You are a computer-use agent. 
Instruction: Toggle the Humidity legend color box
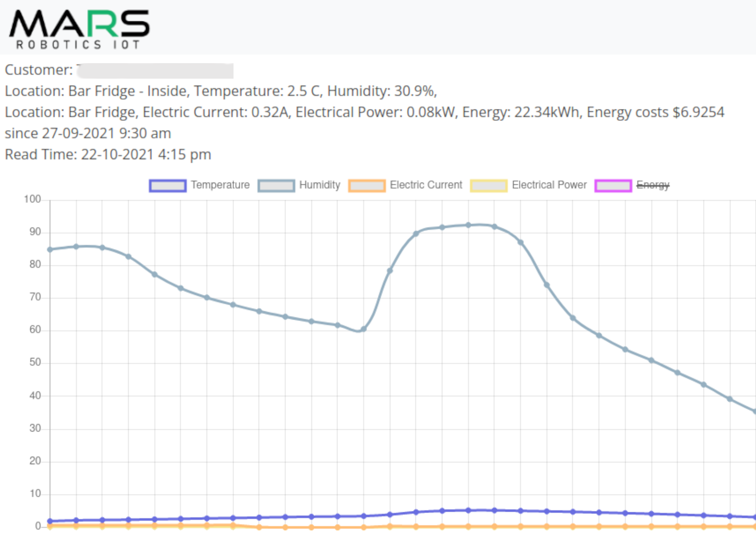276,186
